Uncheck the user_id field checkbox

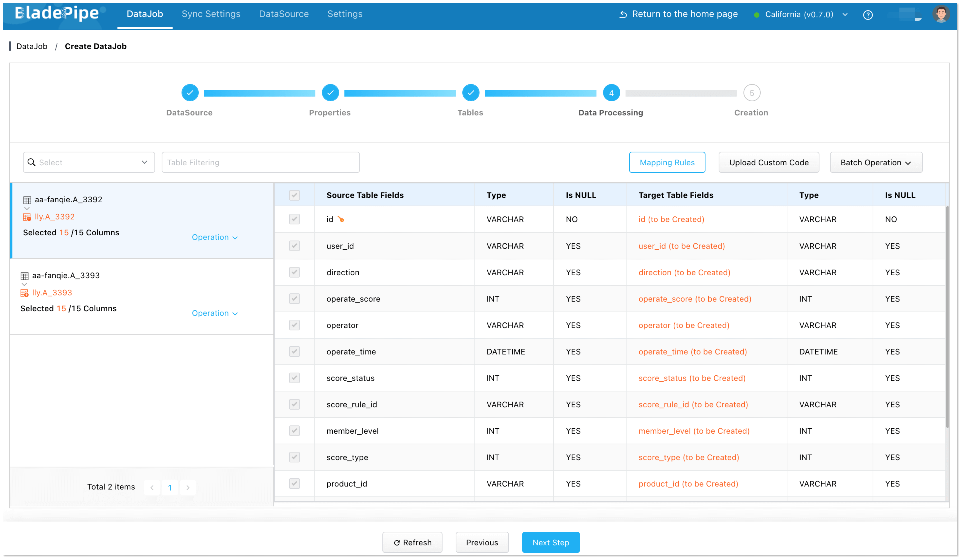[294, 246]
